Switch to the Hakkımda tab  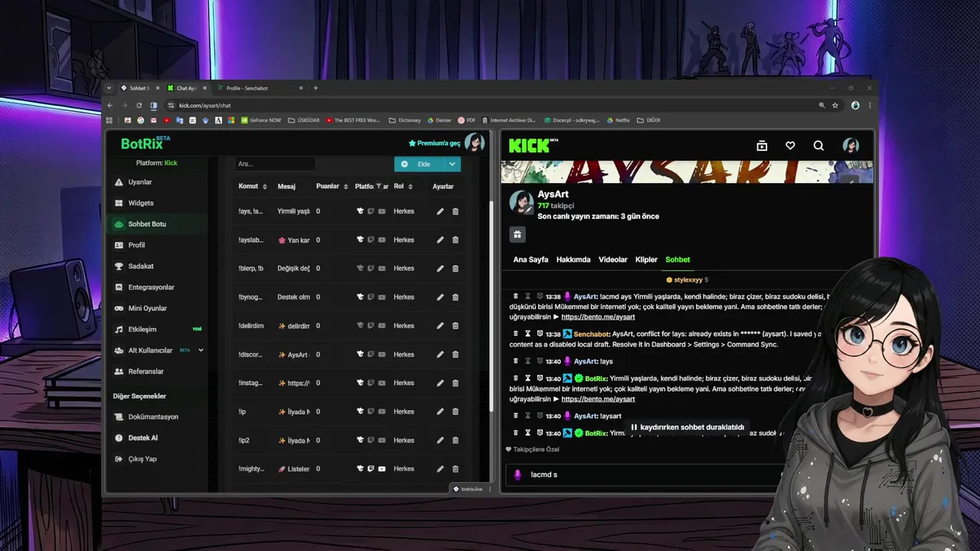pos(573,259)
